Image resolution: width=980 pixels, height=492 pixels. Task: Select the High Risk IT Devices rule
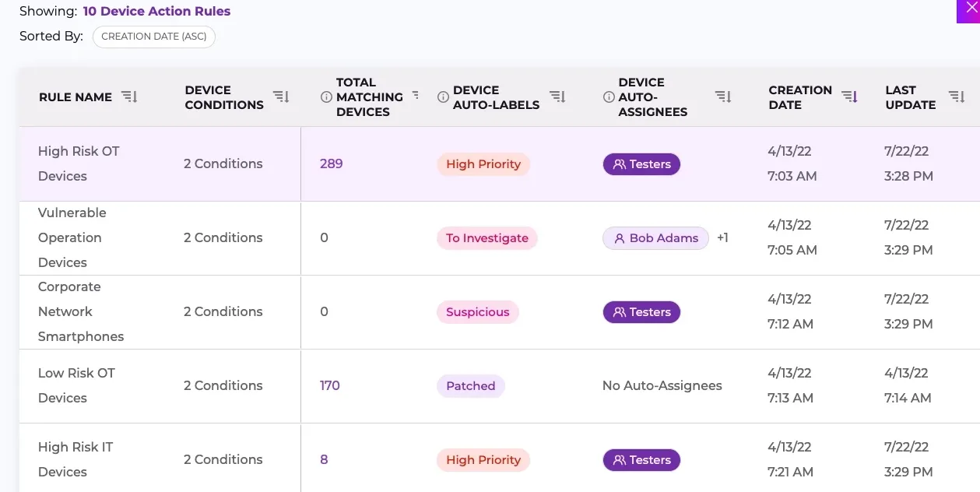(x=76, y=459)
